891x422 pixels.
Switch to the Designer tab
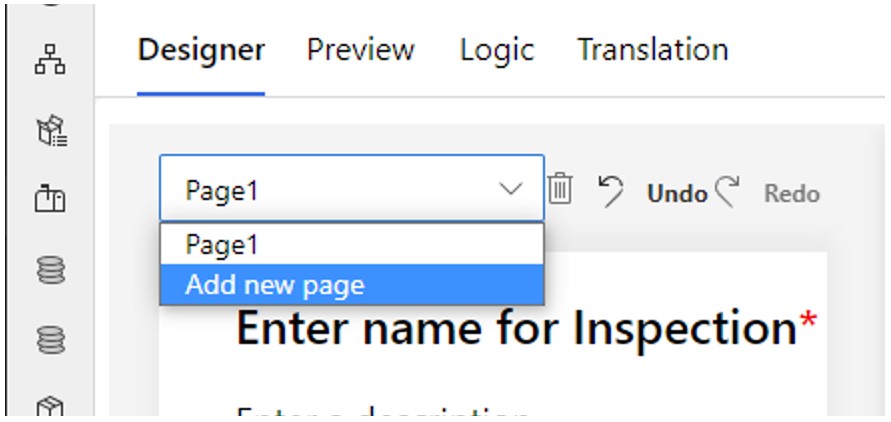[201, 50]
